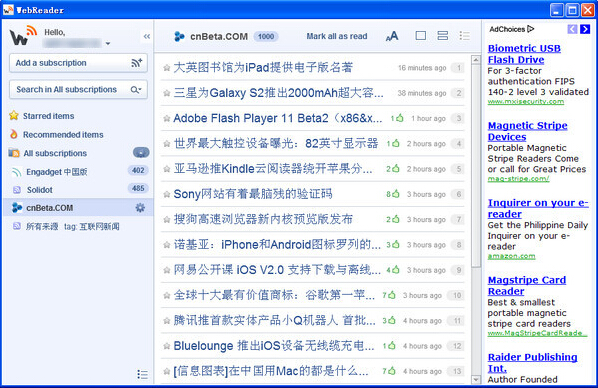Star the 亚马逊推Kindle article

(x=167, y=169)
